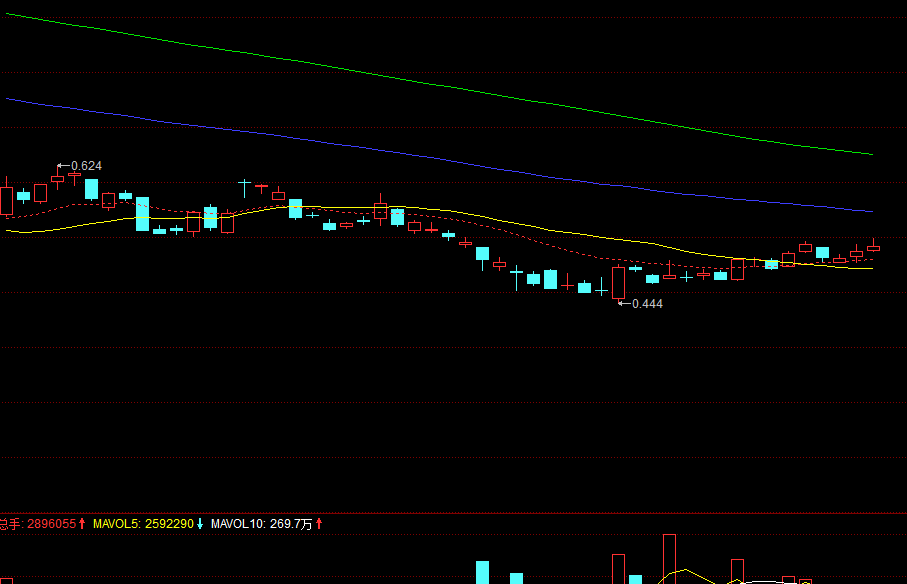Screen dimensions: 907x584
Task: Click the cyan down arrow after MAVOL5
Action: point(200,524)
